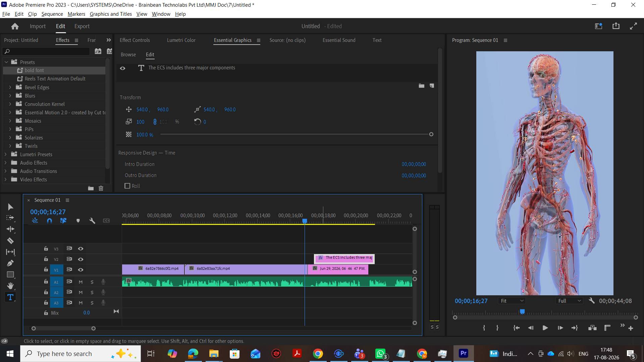Toggle V2 track output eye
This screenshot has width=644, height=362.
pyautogui.click(x=80, y=259)
